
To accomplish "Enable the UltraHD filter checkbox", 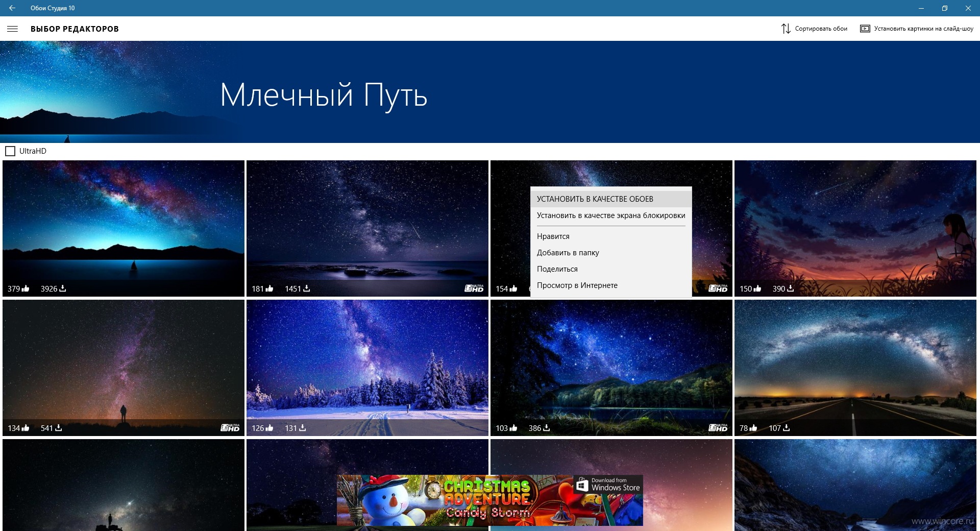I will pos(10,151).
